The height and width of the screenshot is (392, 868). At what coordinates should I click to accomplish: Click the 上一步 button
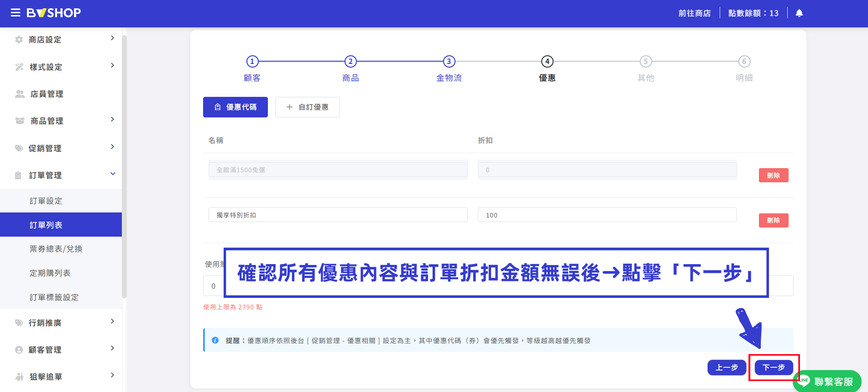[727, 367]
